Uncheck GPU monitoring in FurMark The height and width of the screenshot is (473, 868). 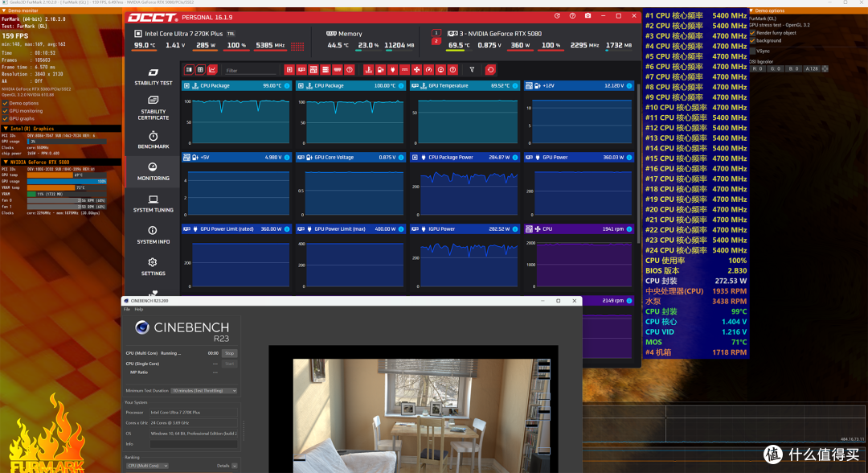(5, 111)
